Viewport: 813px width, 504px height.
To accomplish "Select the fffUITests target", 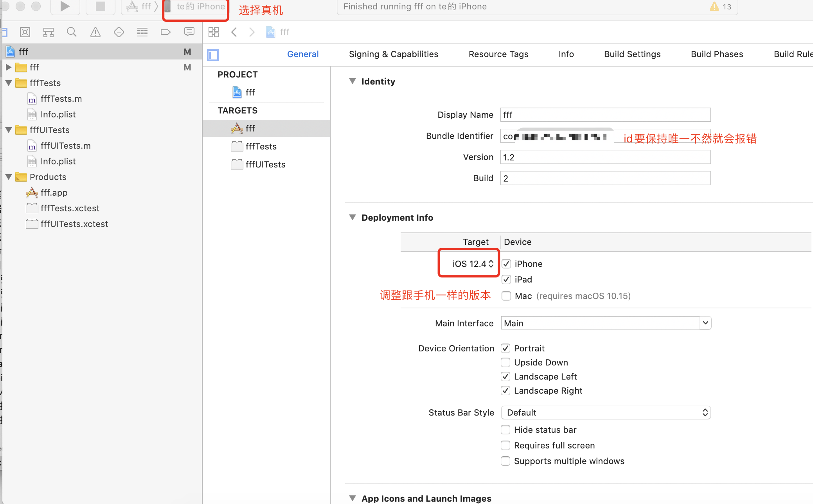I will coord(265,164).
